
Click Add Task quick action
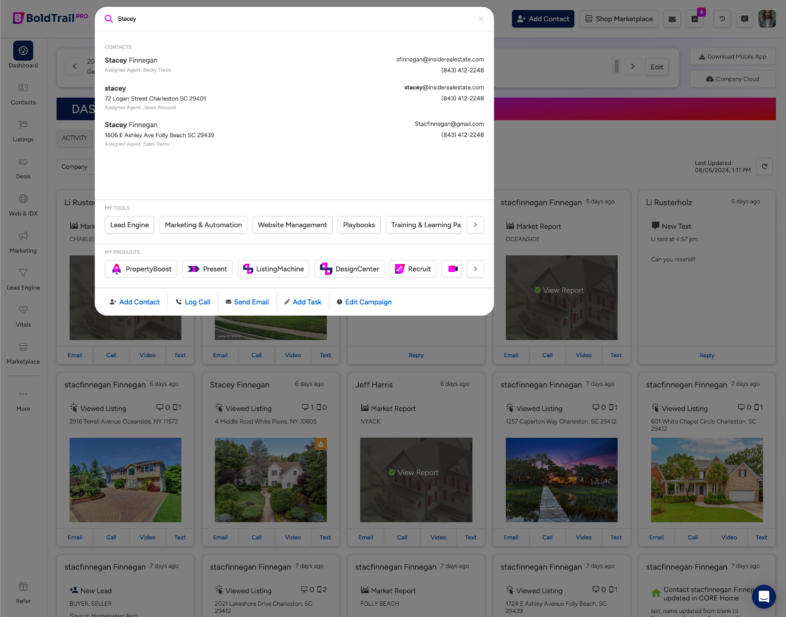click(302, 302)
